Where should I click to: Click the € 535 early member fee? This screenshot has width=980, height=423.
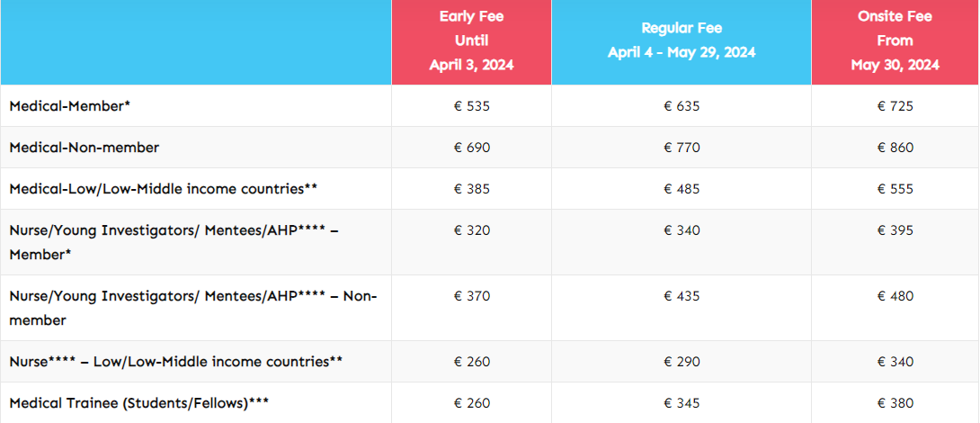point(472,106)
